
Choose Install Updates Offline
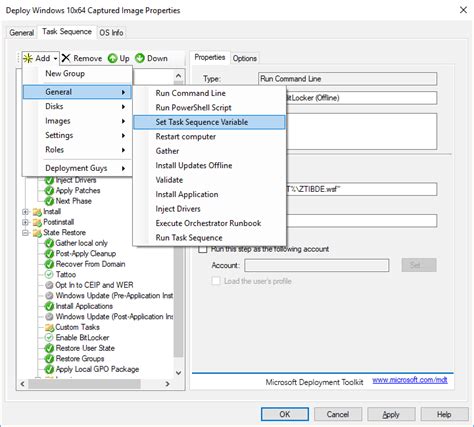(x=209, y=165)
